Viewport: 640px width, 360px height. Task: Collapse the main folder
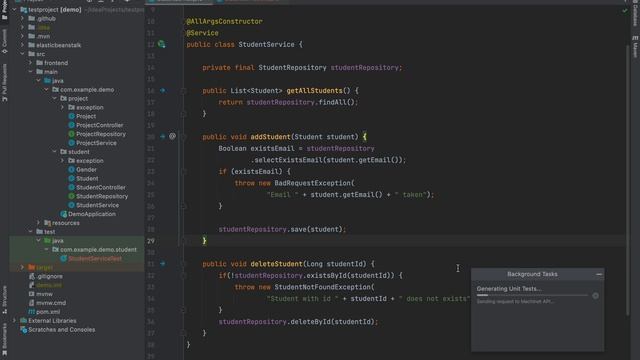tap(31, 72)
